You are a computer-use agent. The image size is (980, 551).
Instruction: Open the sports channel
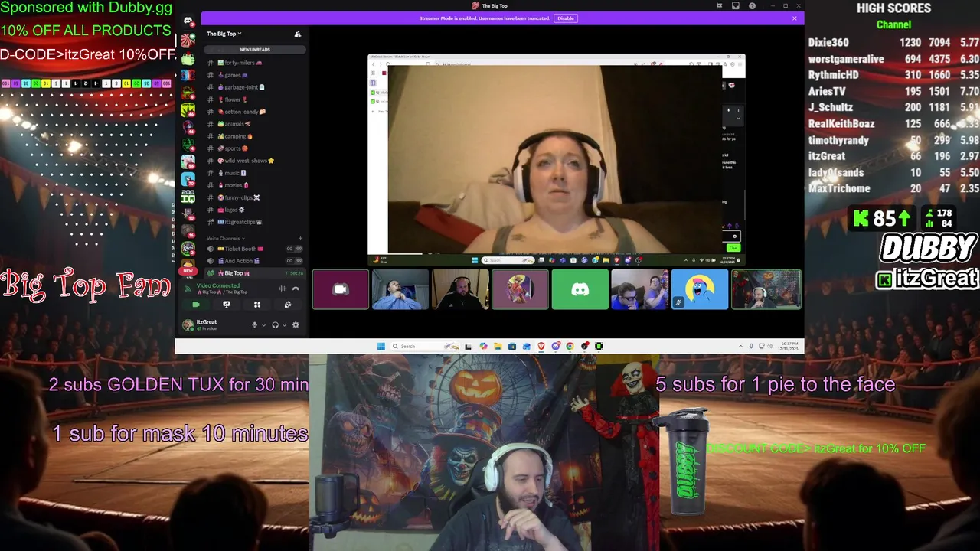pos(255,148)
